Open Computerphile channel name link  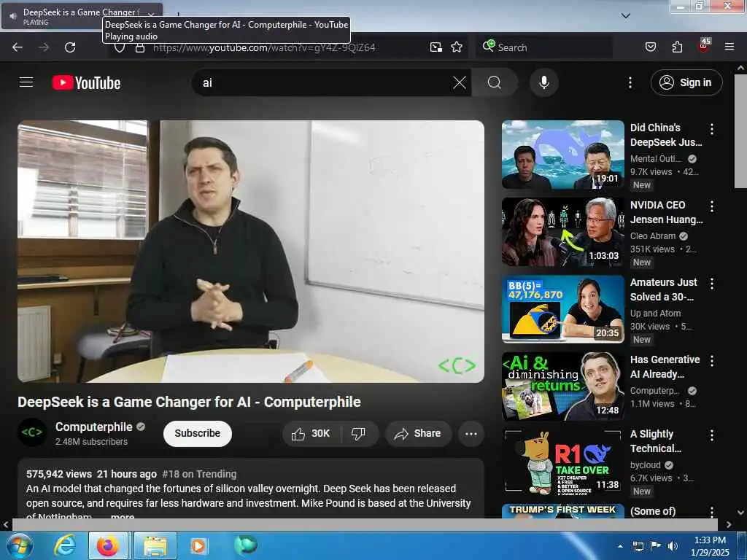pyautogui.click(x=94, y=427)
